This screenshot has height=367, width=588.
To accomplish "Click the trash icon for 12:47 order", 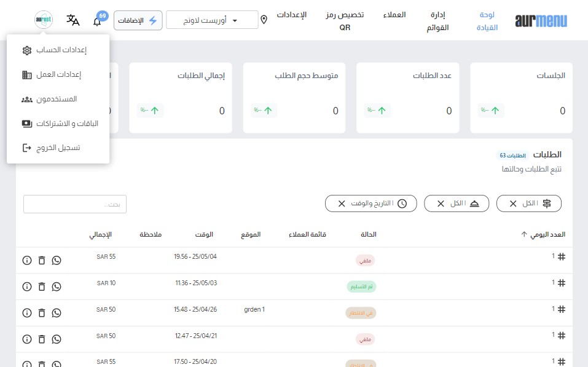I will pyautogui.click(x=42, y=339).
